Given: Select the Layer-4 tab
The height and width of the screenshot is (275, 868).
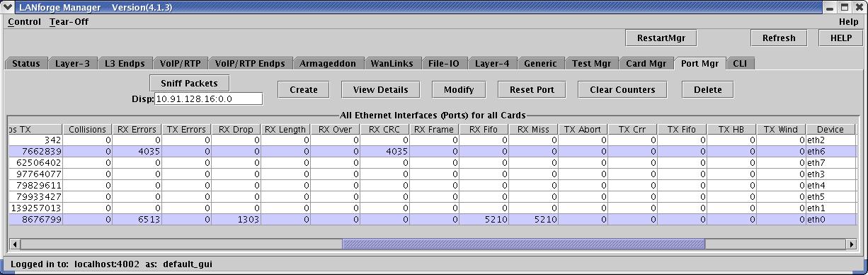Looking at the screenshot, I should coord(492,63).
